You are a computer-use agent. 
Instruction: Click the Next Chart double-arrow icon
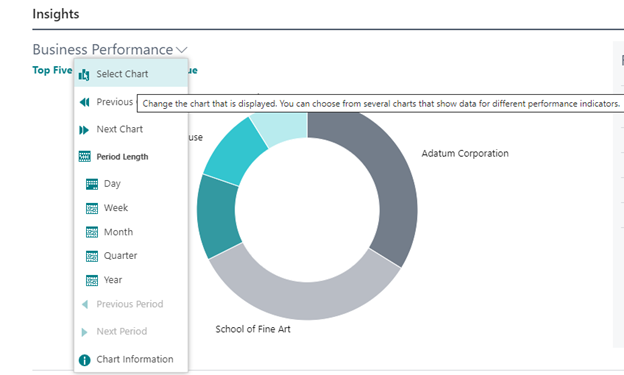coord(84,130)
